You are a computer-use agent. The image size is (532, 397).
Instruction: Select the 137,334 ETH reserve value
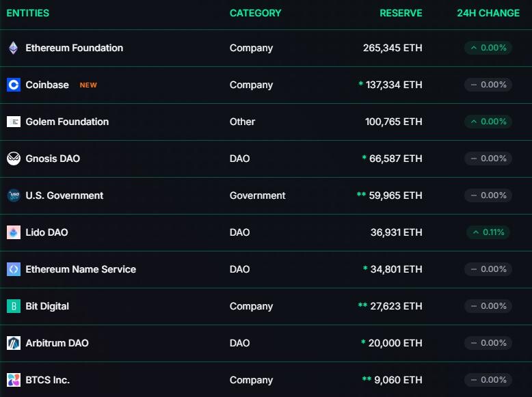(x=394, y=85)
